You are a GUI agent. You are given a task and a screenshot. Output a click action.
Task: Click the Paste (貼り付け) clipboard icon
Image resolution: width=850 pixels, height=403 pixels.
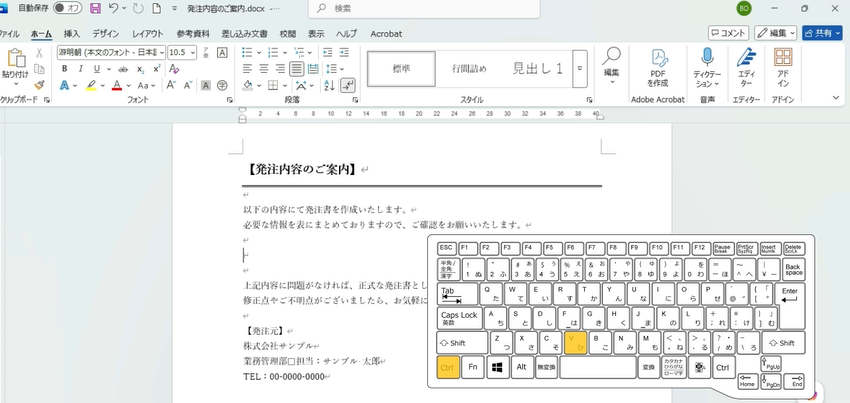point(16,58)
